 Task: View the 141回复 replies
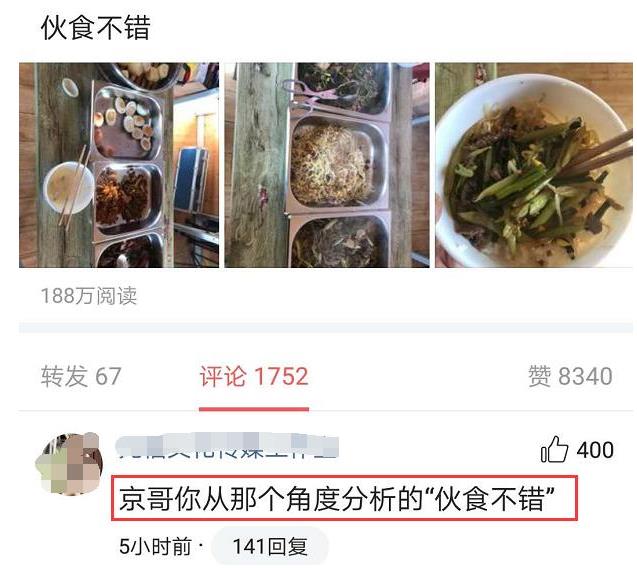[270, 546]
